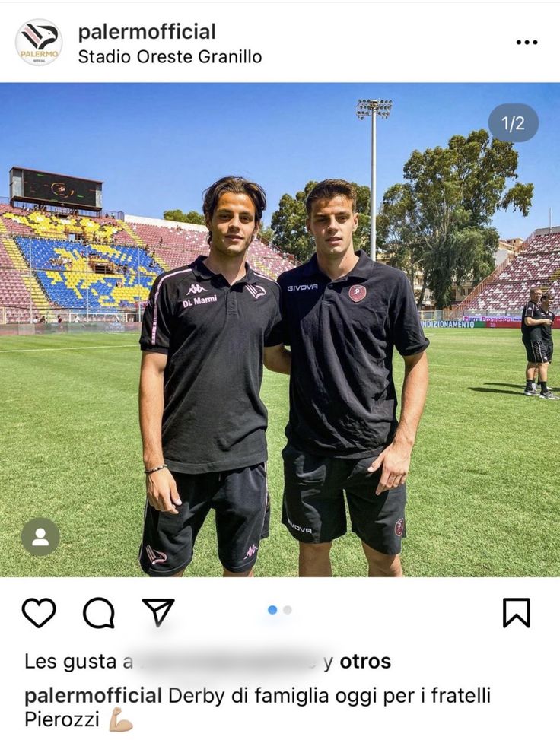Open the Stadio Oreste Granillo location page
The height and width of the screenshot is (740, 560).
(x=170, y=55)
